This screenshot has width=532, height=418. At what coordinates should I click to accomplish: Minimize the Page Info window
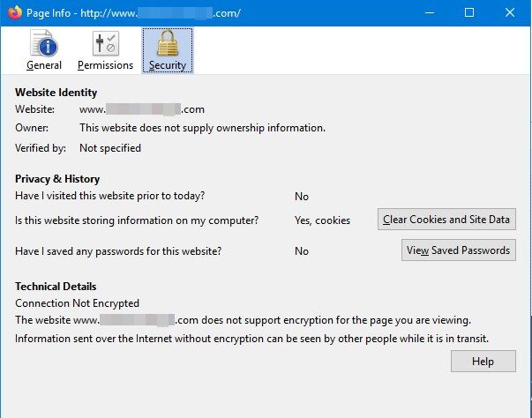428,13
